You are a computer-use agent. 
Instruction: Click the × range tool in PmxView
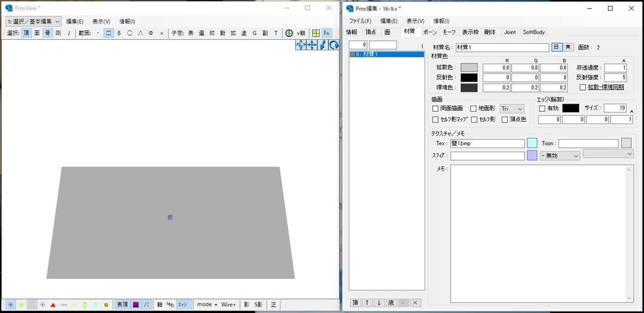162,33
